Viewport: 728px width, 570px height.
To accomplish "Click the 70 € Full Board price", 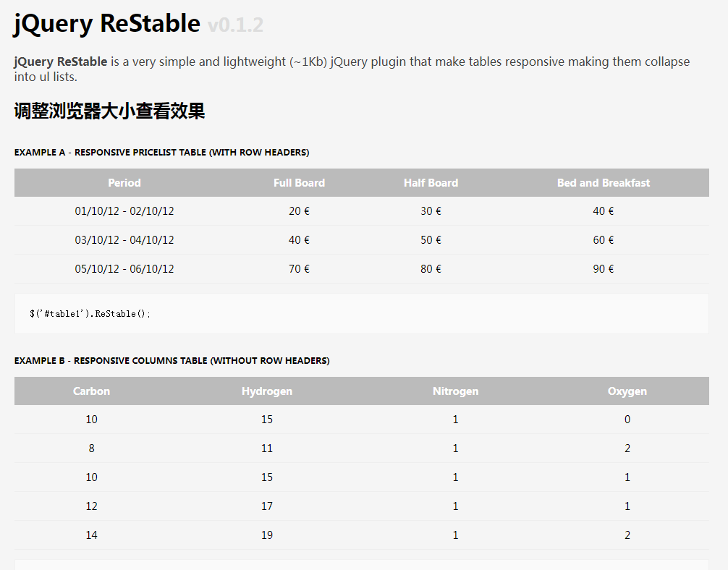I will [299, 269].
